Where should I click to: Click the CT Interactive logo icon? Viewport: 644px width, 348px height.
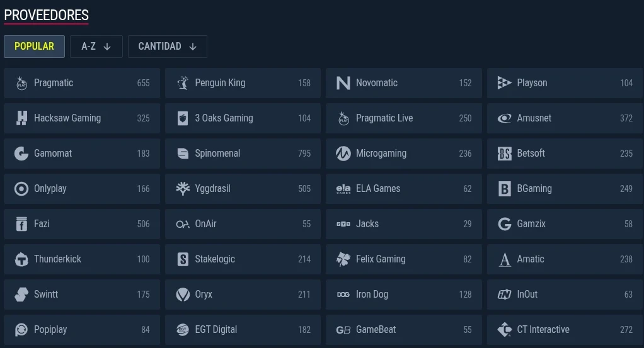(x=504, y=330)
